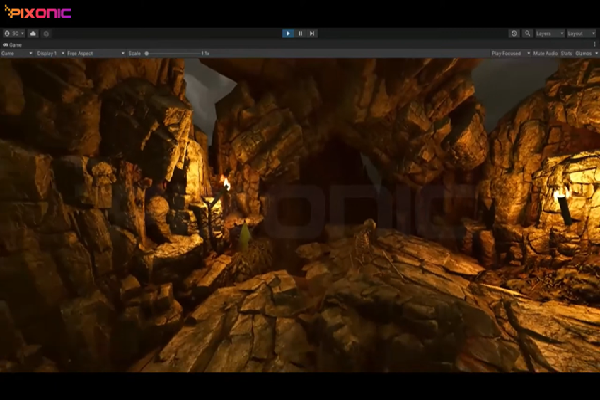600x400 pixels.
Task: Click the Step frame button
Action: coord(312,33)
